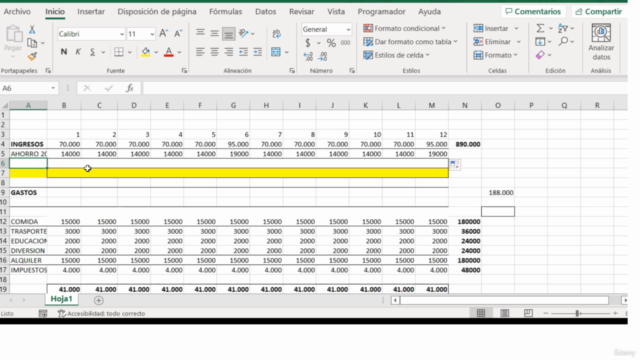This screenshot has height=360, width=640.
Task: Expand Formato condicional menu
Action: point(404,28)
